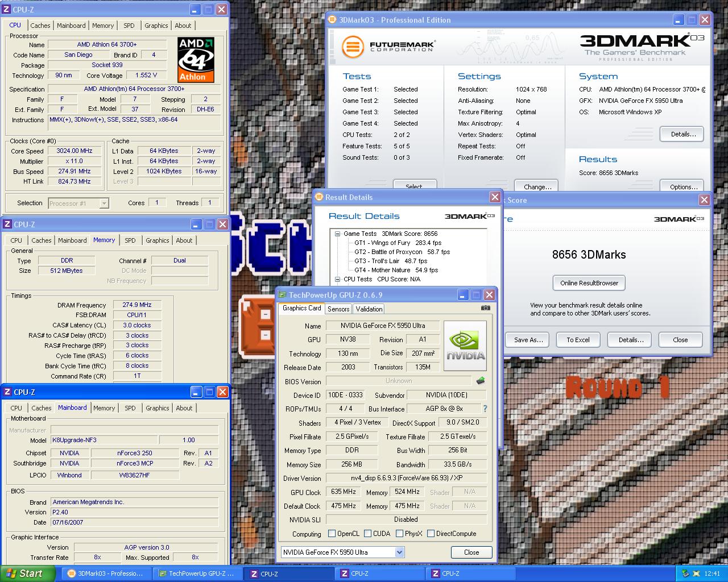Image resolution: width=728 pixels, height=582 pixels.
Task: Select GT4 - Mother Nature result row
Action: 396,270
